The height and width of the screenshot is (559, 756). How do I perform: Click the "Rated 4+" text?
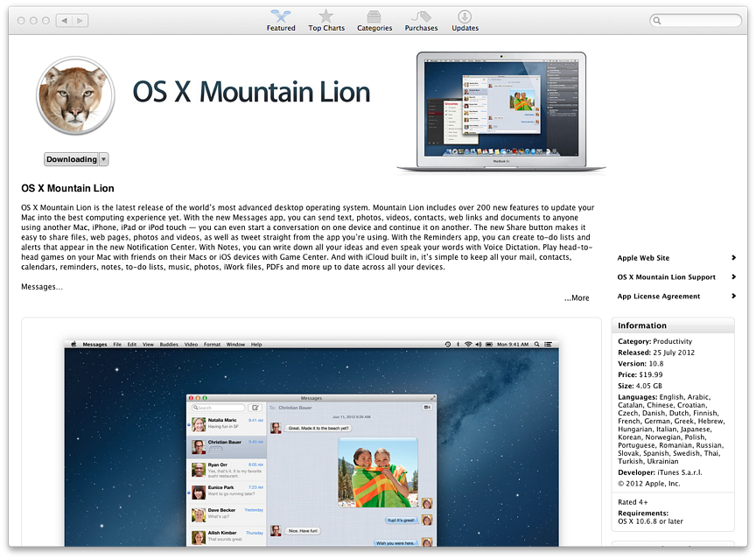(633, 502)
